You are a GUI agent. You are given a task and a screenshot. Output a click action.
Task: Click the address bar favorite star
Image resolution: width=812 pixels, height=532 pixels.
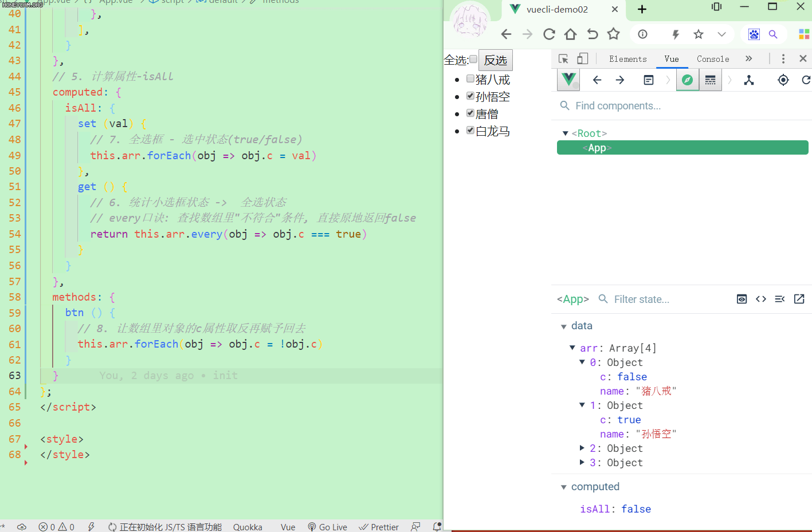point(699,34)
